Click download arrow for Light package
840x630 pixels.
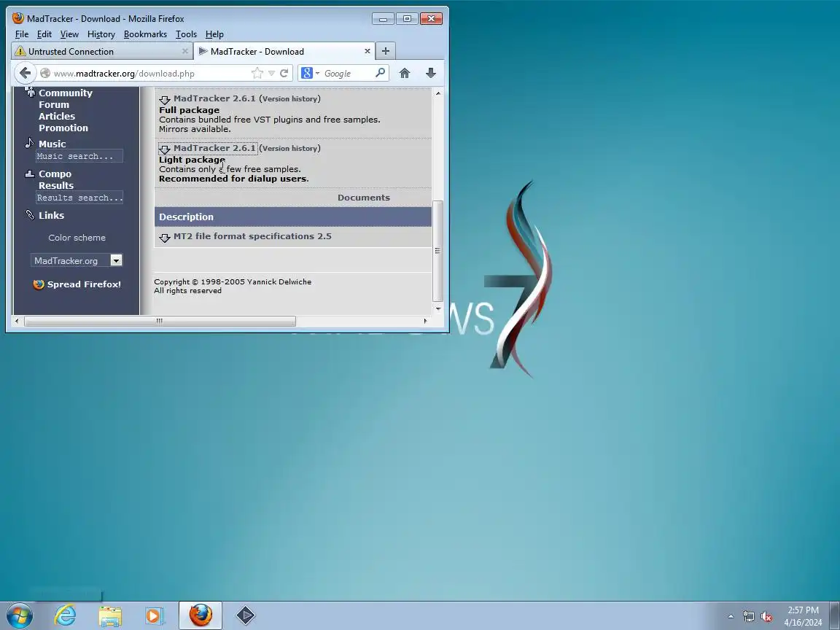coord(165,149)
